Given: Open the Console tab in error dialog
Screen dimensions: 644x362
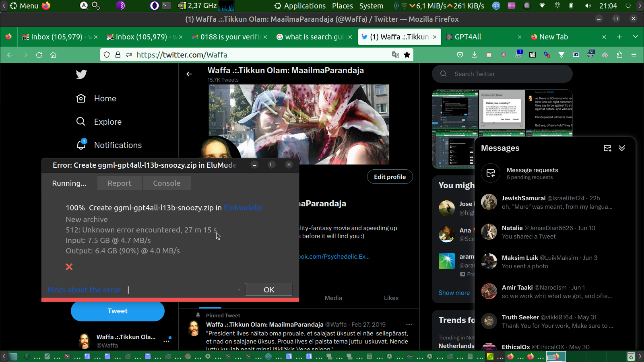Looking at the screenshot, I should (167, 183).
